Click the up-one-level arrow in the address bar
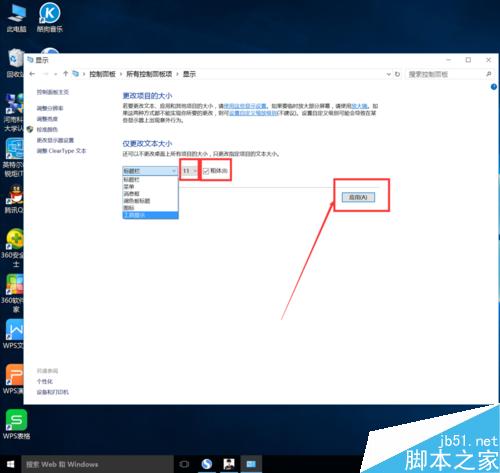Image resolution: width=500 pixels, height=473 pixels. pos(66,74)
